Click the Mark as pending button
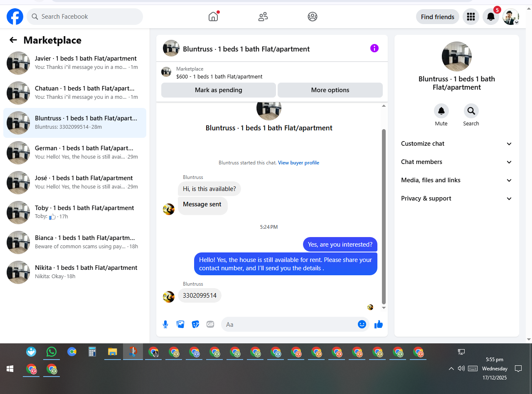Viewport: 532px width, 394px height. (219, 90)
